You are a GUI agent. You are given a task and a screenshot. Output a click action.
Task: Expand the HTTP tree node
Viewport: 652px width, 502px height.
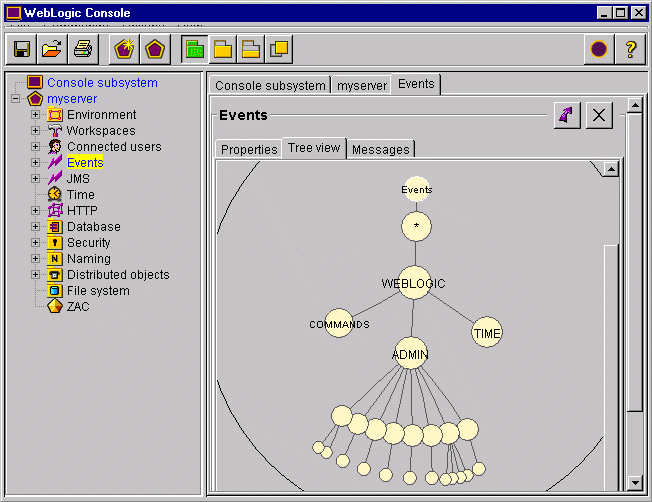pos(35,210)
